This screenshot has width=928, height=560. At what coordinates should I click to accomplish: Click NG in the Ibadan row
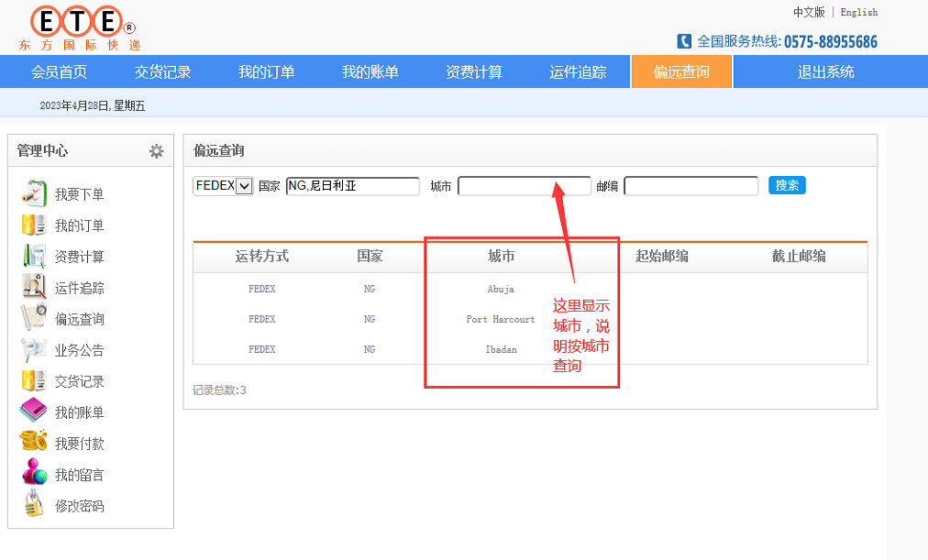pos(370,349)
